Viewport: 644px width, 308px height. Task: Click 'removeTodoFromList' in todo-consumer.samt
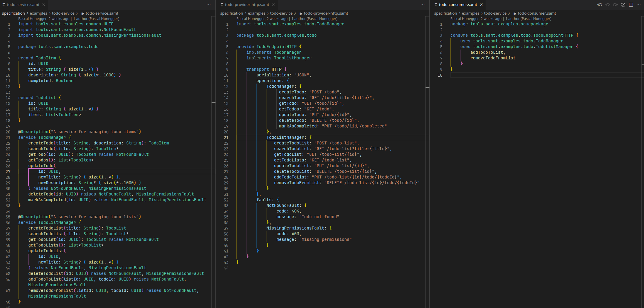tap(493, 58)
